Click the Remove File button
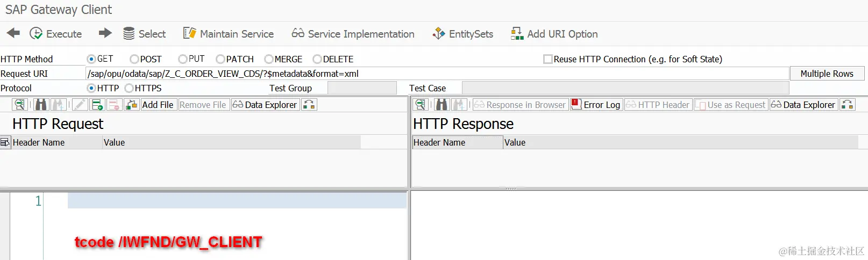868x260 pixels. [203, 105]
